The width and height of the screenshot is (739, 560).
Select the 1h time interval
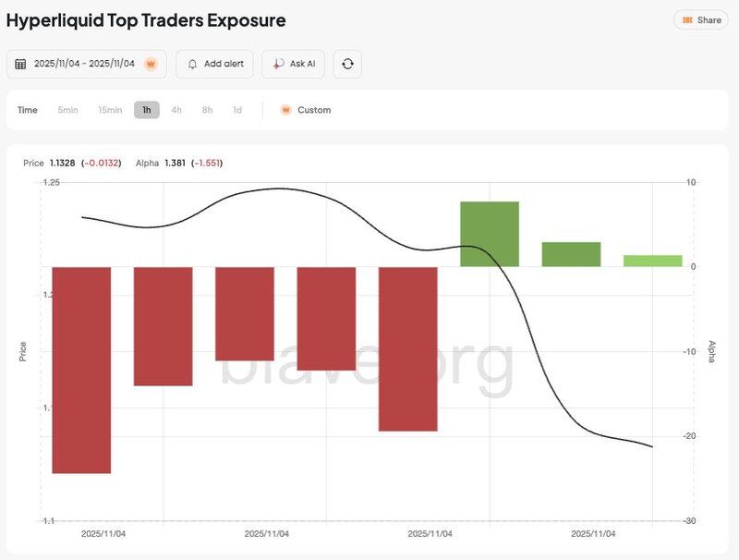coord(146,110)
